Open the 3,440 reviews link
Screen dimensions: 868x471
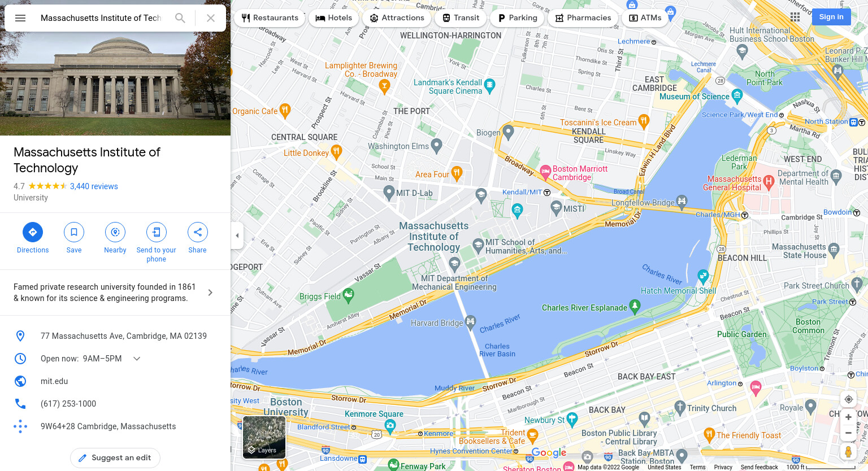pos(94,186)
